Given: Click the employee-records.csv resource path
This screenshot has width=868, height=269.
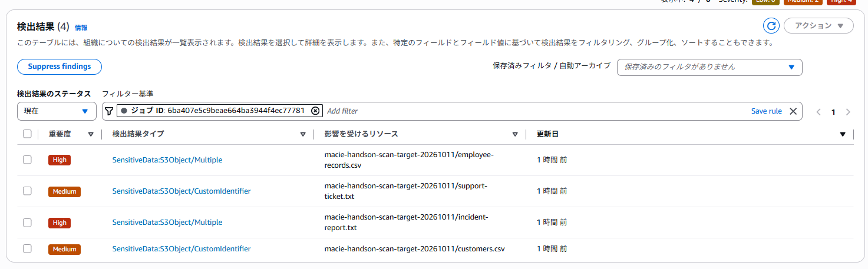Looking at the screenshot, I should 408,160.
